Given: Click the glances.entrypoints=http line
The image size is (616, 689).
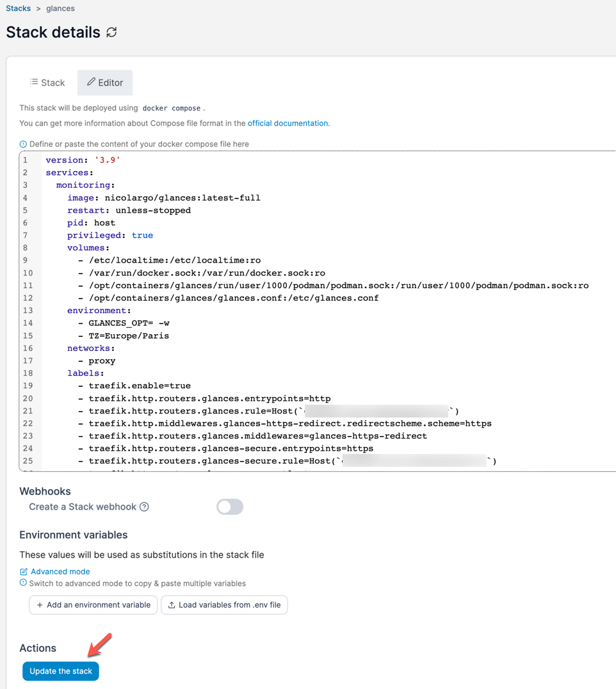Looking at the screenshot, I should 205,398.
